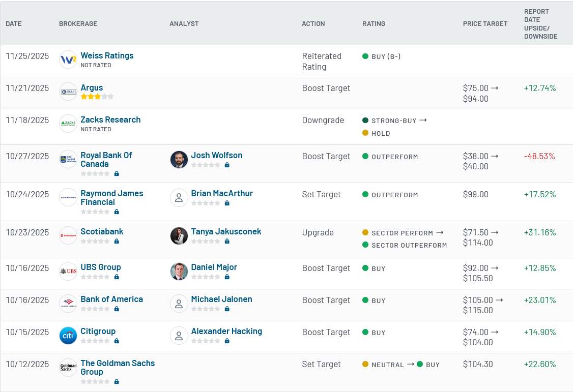Click the ACTION column header
This screenshot has width=573, height=392.
point(313,24)
